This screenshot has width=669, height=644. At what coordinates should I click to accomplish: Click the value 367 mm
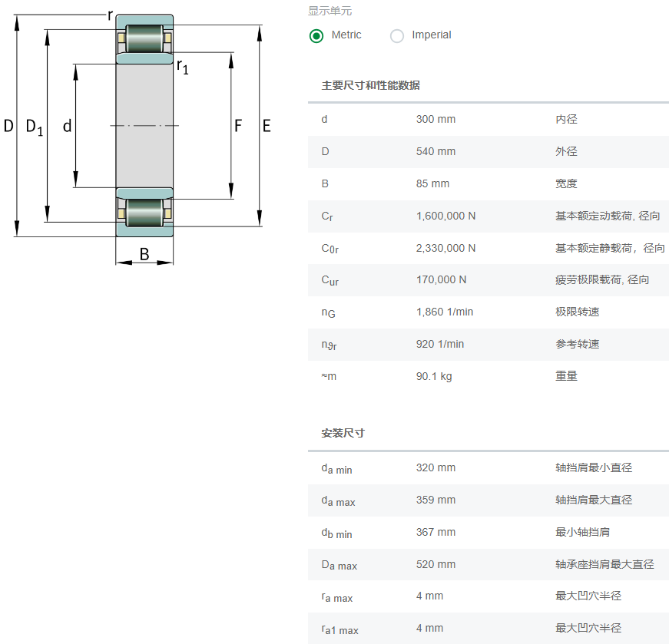point(436,532)
